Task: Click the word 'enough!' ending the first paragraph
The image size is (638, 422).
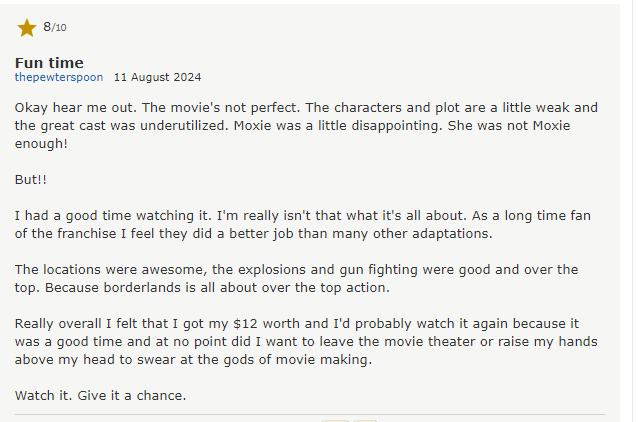Action: 41,144
